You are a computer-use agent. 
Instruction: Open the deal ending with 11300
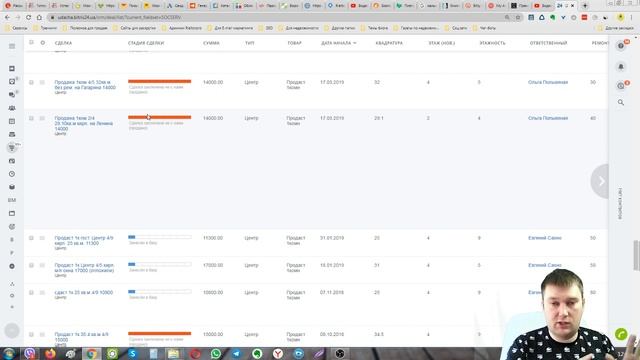click(x=84, y=240)
